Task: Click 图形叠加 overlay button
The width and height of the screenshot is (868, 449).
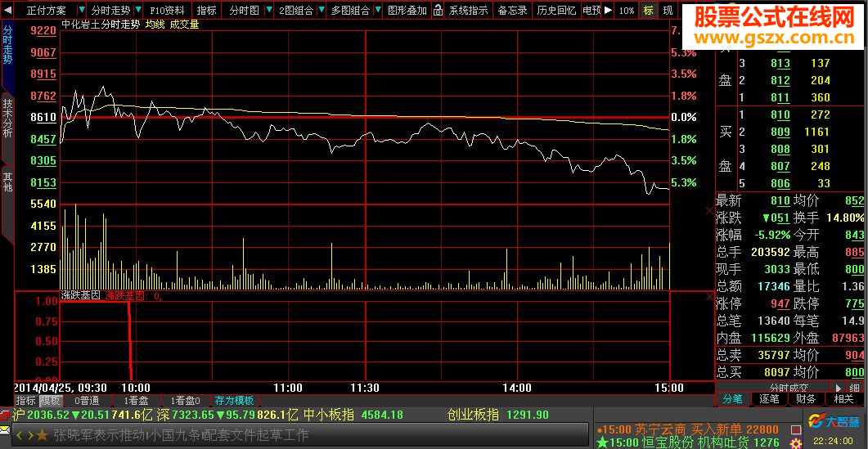Action: click(407, 10)
